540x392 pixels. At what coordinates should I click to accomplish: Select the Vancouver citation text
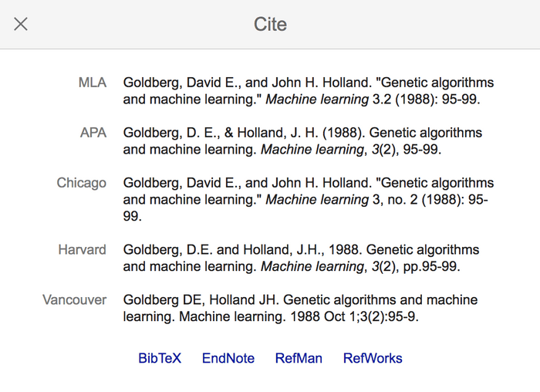(300, 308)
